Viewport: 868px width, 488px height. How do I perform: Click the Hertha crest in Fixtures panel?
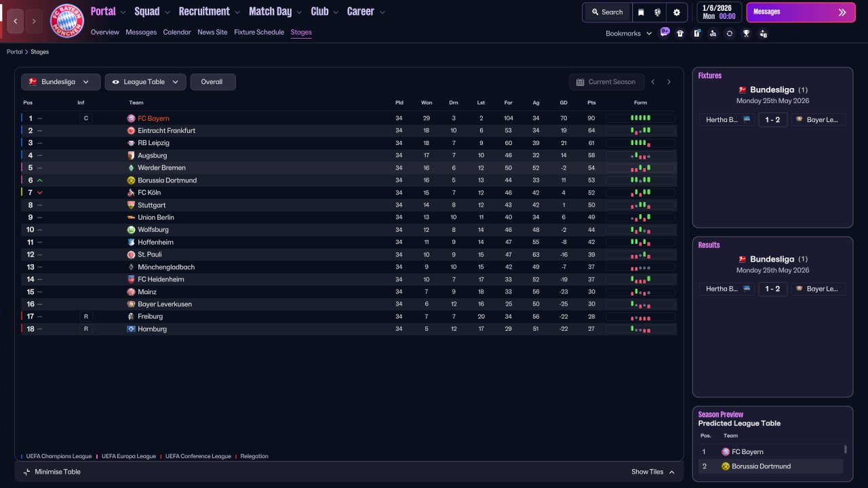pos(747,119)
